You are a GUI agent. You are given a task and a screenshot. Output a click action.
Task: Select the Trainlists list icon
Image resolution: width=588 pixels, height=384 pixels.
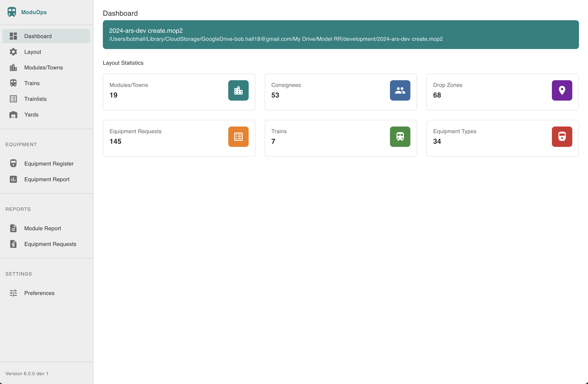coord(13,99)
